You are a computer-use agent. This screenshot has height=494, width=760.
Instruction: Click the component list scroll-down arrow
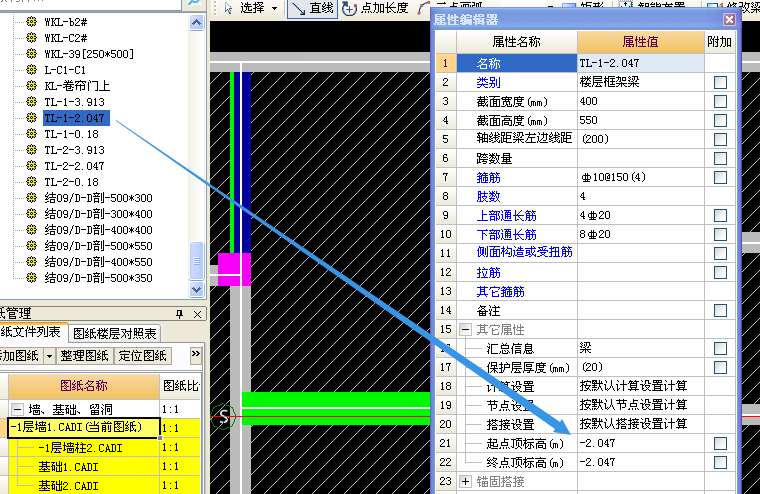pos(196,289)
